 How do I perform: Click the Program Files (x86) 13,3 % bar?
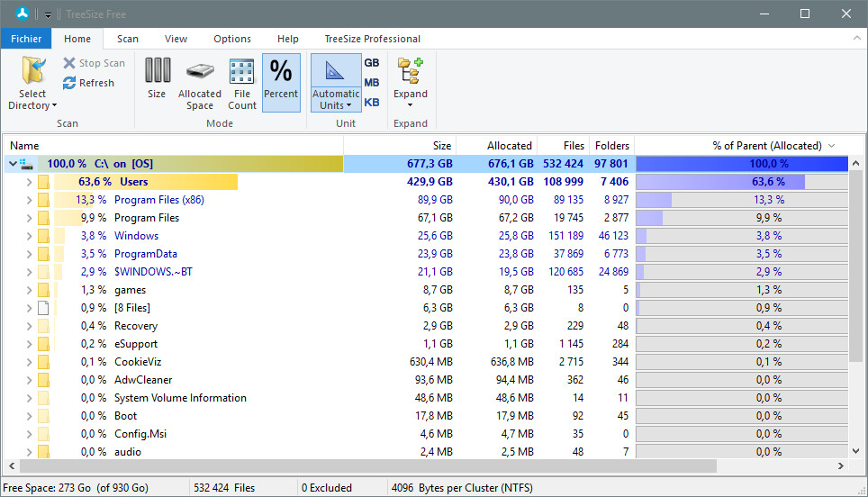tap(742, 200)
